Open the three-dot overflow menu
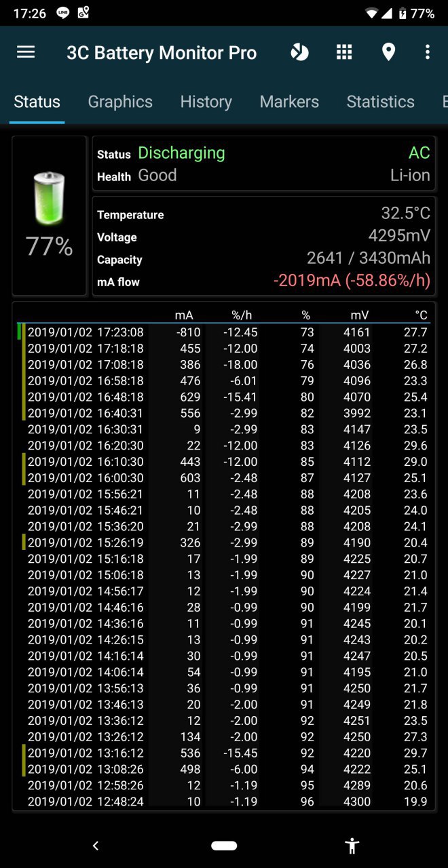 pyautogui.click(x=427, y=52)
